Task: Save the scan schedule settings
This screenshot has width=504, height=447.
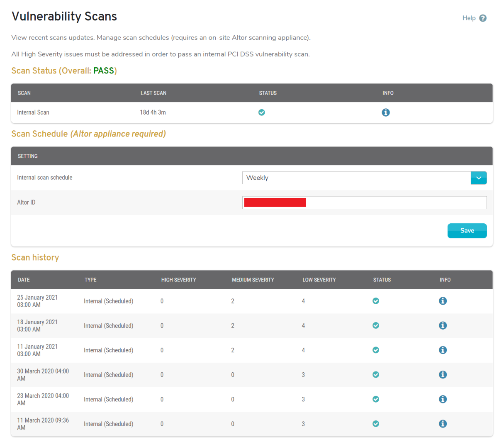Action: (467, 231)
